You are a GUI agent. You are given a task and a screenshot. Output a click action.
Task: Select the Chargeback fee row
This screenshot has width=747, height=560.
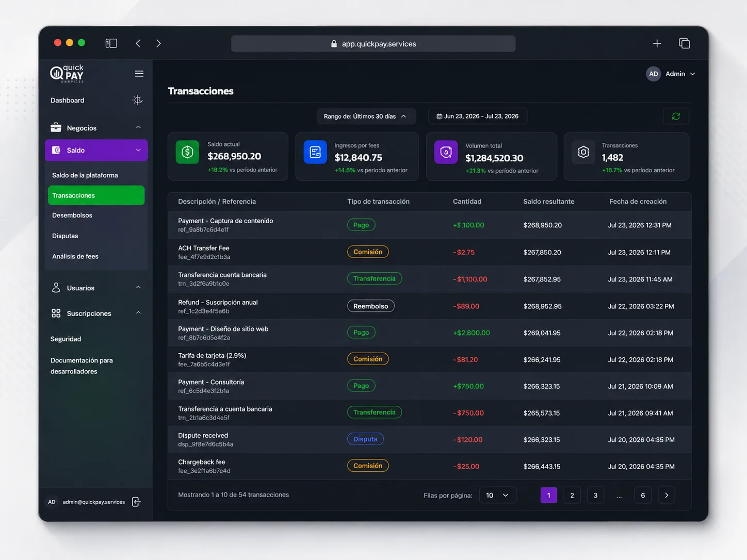coord(429,466)
